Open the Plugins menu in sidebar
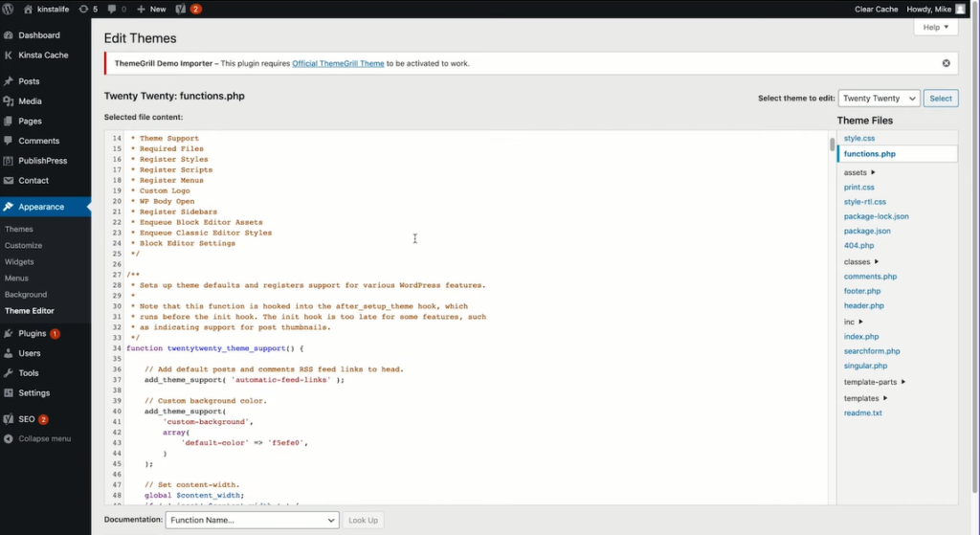 (33, 333)
